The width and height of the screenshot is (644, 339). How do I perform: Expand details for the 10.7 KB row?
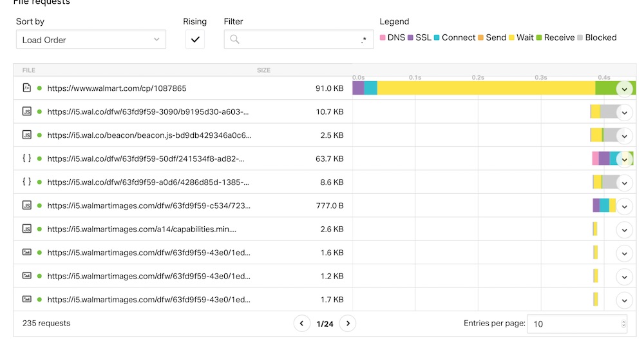point(624,113)
